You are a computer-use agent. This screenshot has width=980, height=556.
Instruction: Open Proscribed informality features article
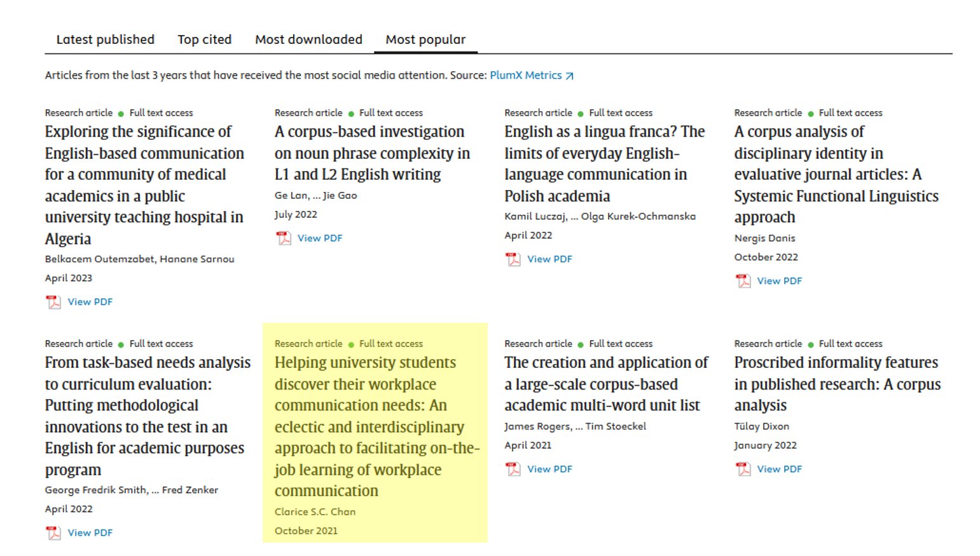[x=838, y=384]
